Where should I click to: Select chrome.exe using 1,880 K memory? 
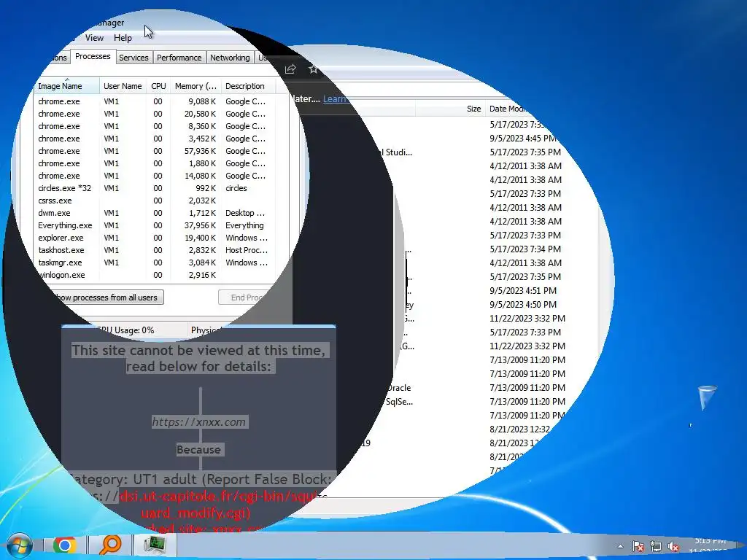pos(153,163)
